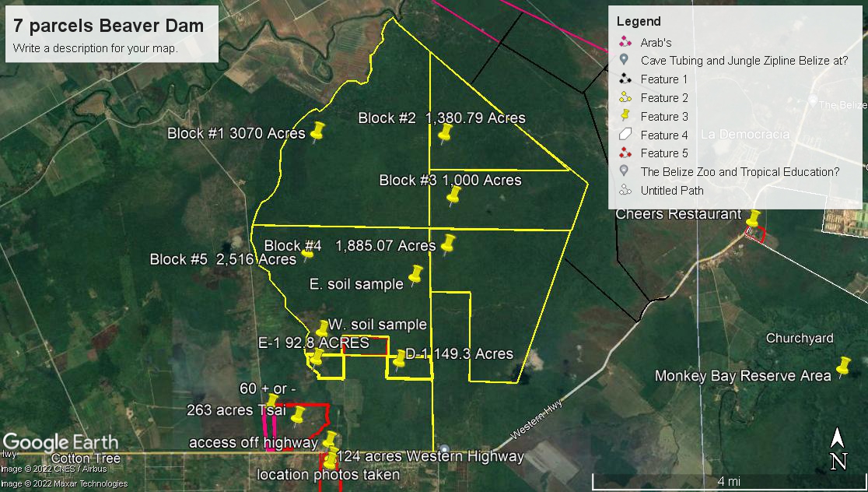Click the D-1 149.3 Acres pushpin
This screenshot has width=868, height=492.
[400, 359]
